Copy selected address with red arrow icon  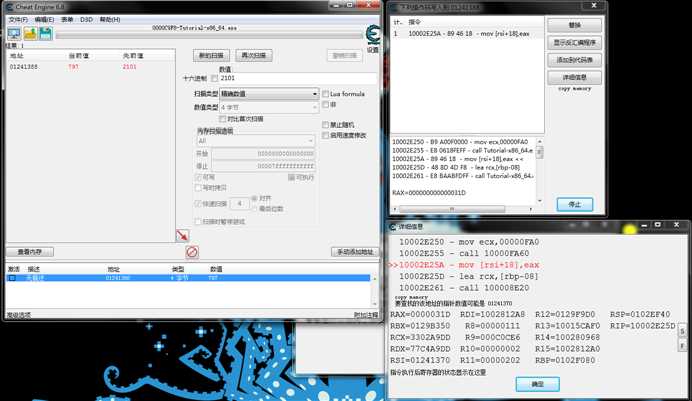pos(182,235)
